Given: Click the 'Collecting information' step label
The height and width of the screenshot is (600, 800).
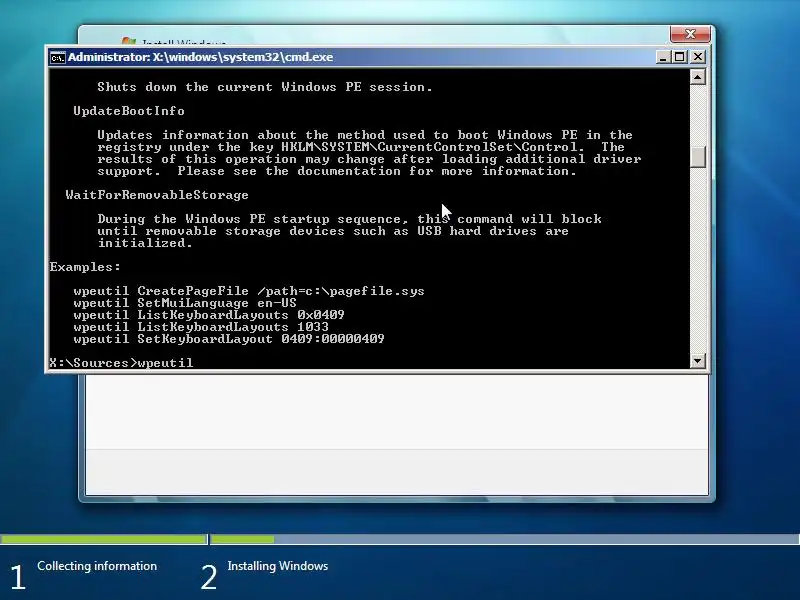Looking at the screenshot, I should [x=97, y=566].
